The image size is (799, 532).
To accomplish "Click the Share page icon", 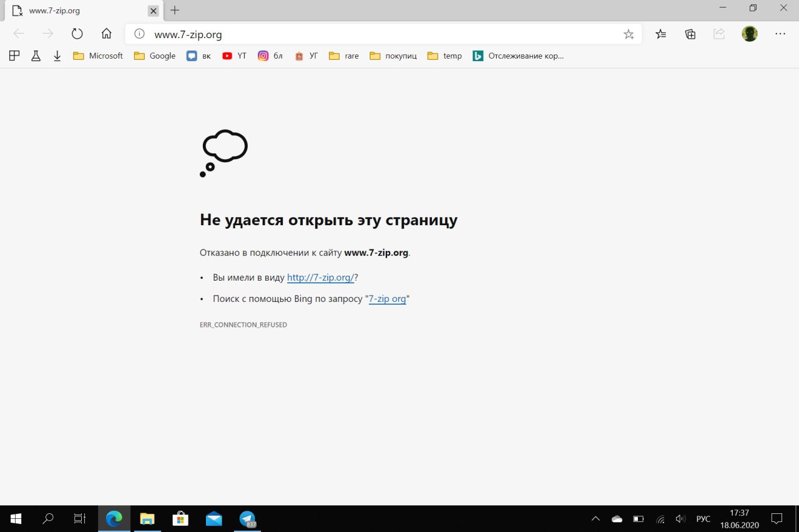I will (719, 34).
